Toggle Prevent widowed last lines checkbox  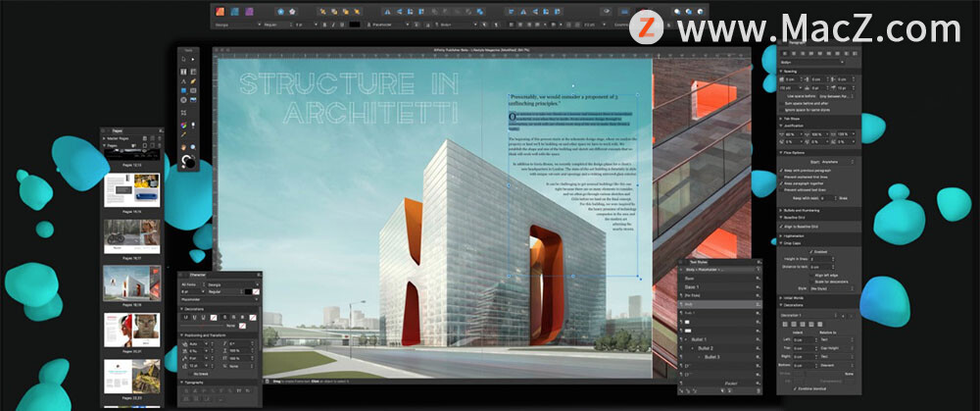pyautogui.click(x=781, y=189)
